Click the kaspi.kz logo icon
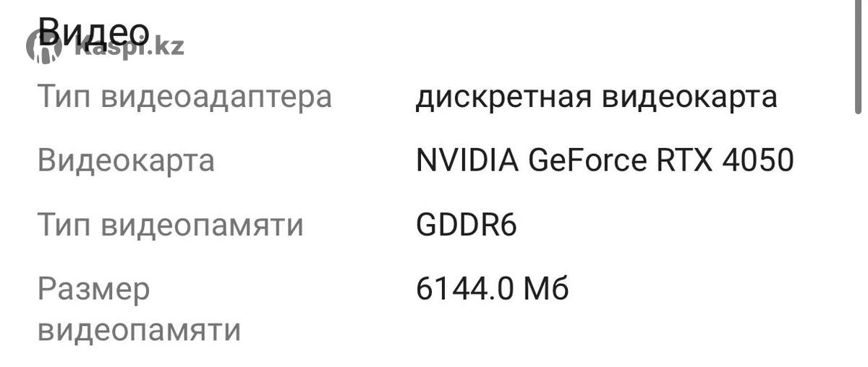The width and height of the screenshot is (868, 367). (x=45, y=46)
